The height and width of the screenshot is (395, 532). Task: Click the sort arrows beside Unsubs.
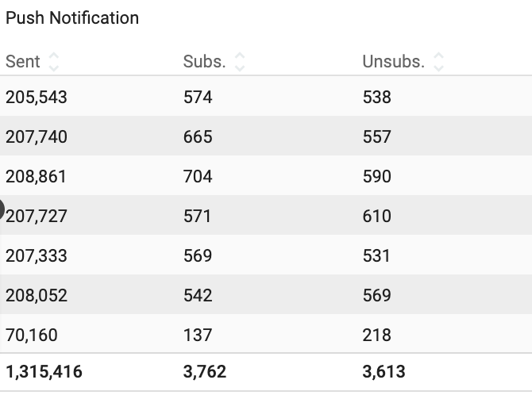point(439,61)
